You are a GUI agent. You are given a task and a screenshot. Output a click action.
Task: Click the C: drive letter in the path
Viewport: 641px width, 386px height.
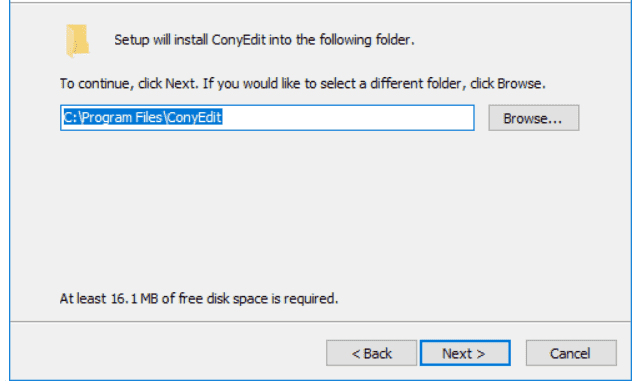pyautogui.click(x=70, y=118)
